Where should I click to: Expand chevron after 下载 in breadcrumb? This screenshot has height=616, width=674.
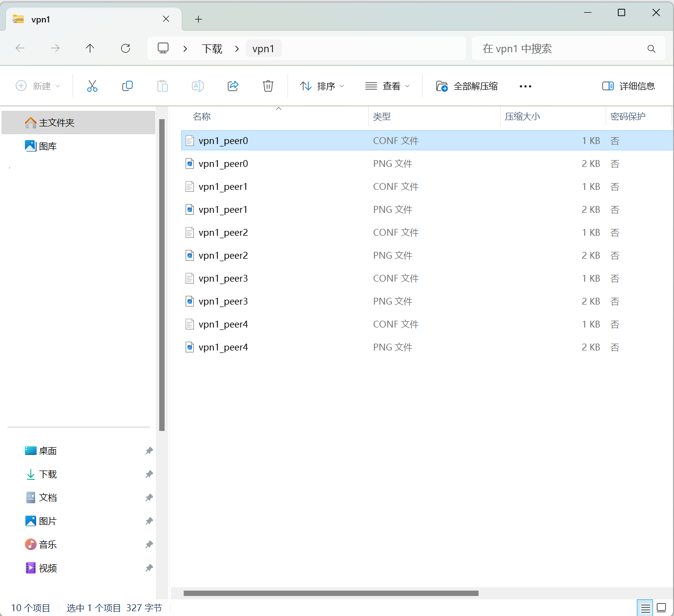[x=237, y=49]
